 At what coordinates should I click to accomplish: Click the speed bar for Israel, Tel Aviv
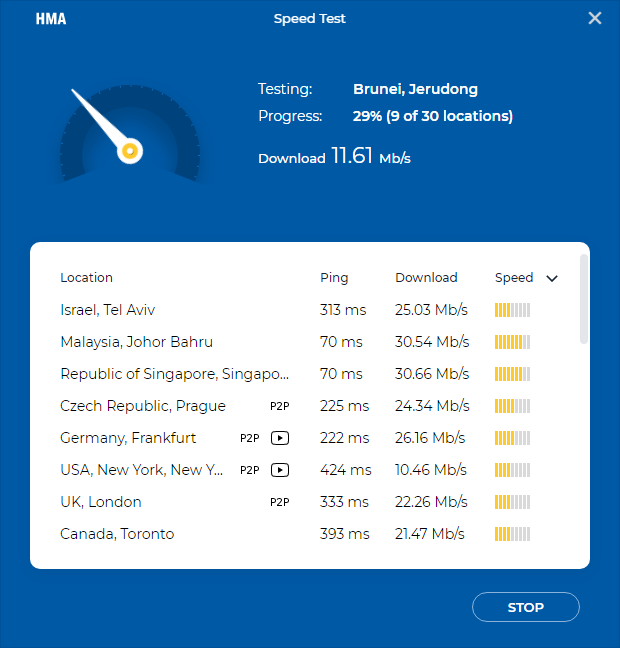pyautogui.click(x=513, y=310)
